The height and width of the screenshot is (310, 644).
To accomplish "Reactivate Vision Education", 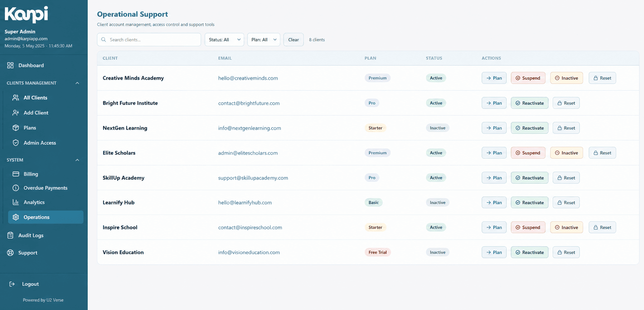I will 530,252.
